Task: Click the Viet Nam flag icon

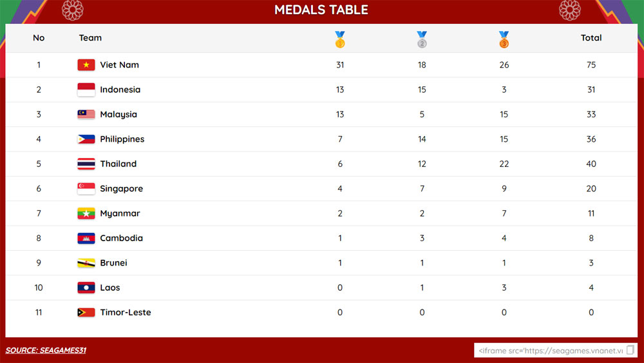Action: 86,65
